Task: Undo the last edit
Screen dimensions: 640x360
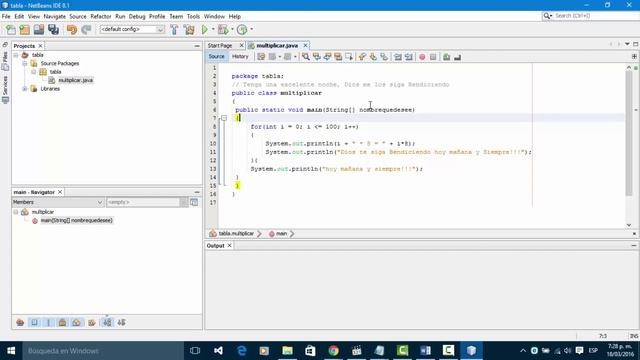Action: (72, 29)
